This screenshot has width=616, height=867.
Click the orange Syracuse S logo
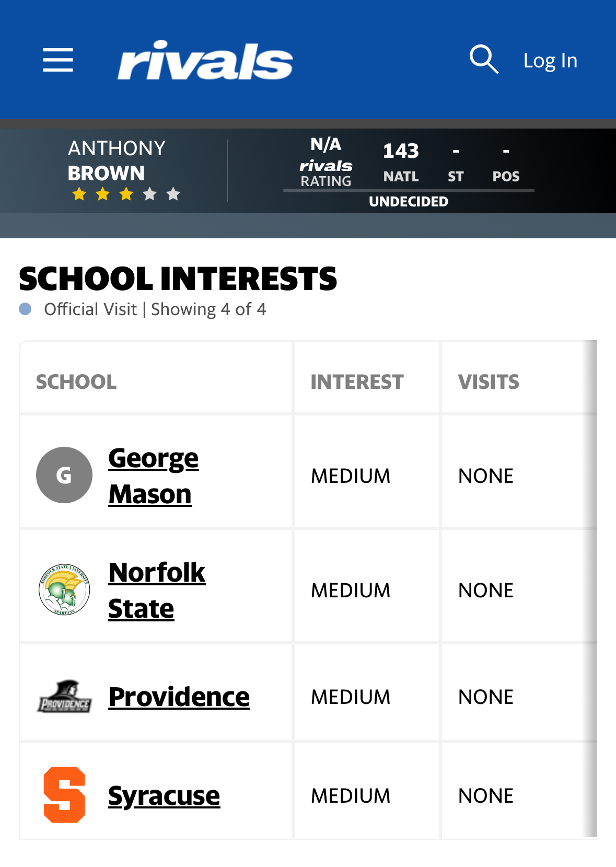coord(64,795)
